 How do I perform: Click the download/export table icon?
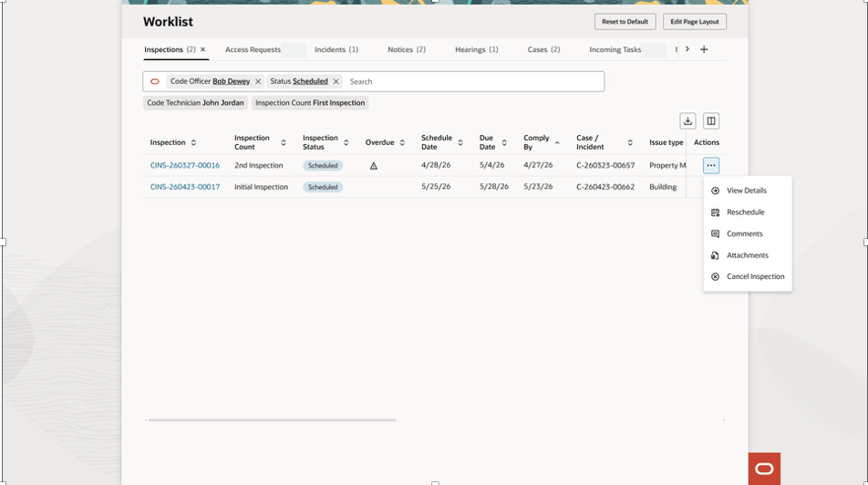[x=687, y=120]
